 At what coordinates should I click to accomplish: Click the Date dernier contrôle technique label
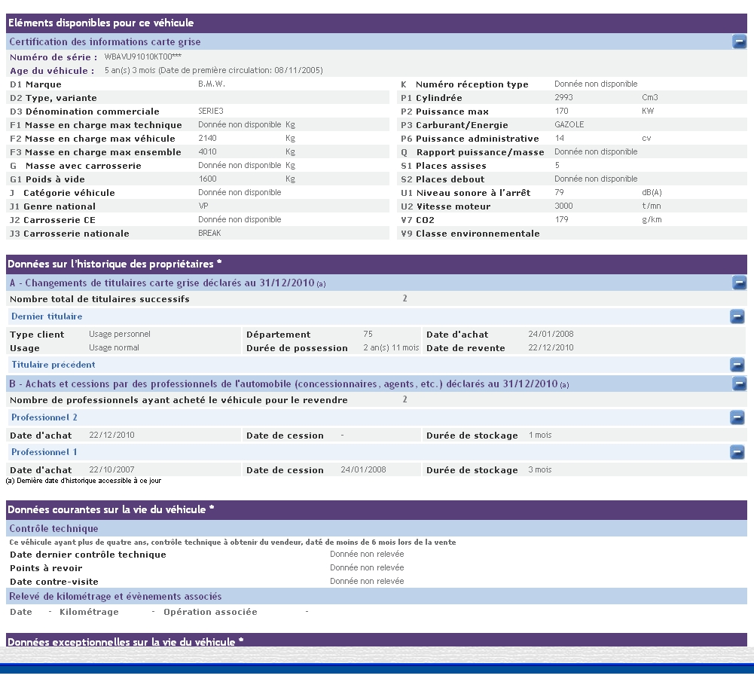pos(88,555)
